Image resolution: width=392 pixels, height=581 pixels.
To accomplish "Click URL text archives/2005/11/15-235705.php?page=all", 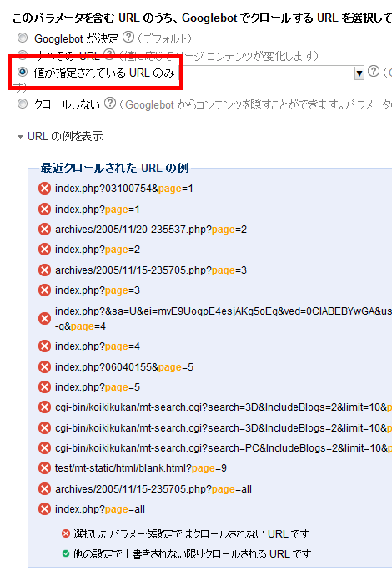I will click(x=153, y=489).
